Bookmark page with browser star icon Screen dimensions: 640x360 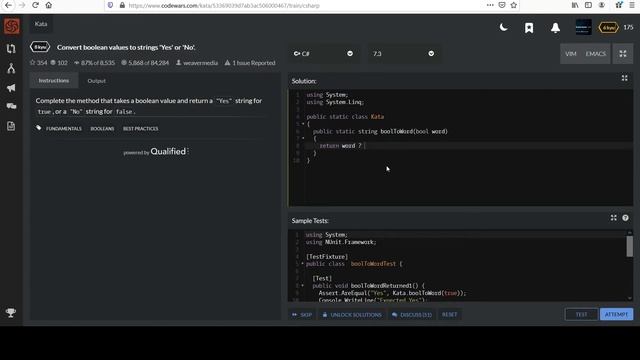[513, 5]
